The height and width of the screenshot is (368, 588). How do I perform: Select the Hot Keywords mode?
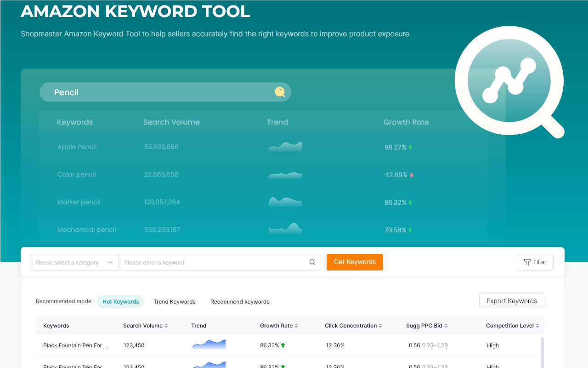pyautogui.click(x=120, y=302)
